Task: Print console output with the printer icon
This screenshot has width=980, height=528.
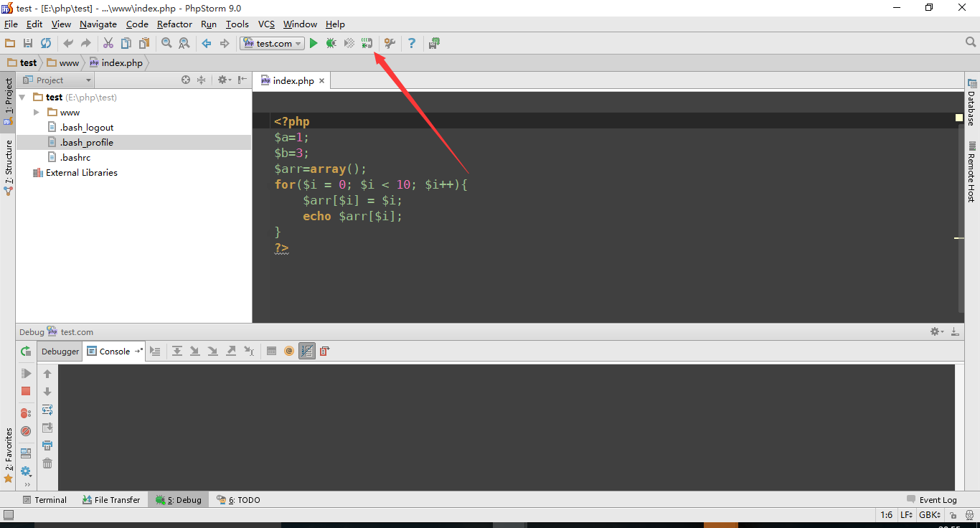Action: point(47,445)
